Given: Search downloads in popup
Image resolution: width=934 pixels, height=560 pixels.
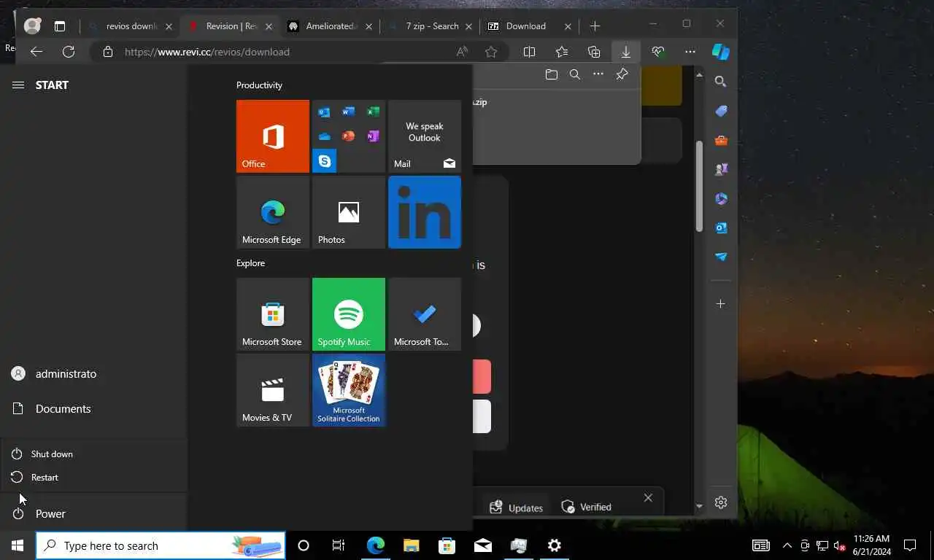Looking at the screenshot, I should [x=575, y=74].
